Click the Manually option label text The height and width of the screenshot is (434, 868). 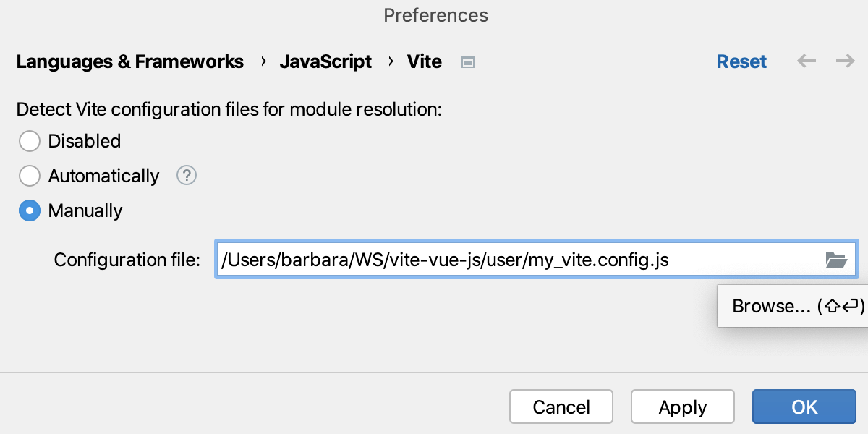pyautogui.click(x=85, y=210)
